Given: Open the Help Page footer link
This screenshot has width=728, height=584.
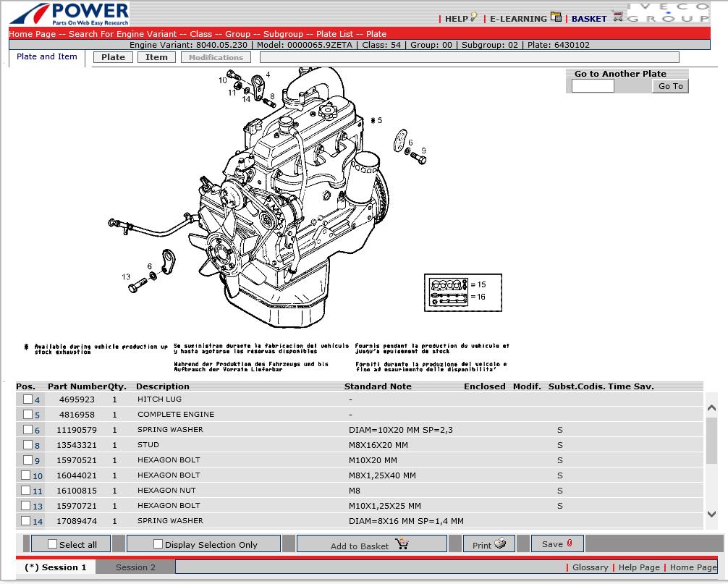Looking at the screenshot, I should pos(639,567).
